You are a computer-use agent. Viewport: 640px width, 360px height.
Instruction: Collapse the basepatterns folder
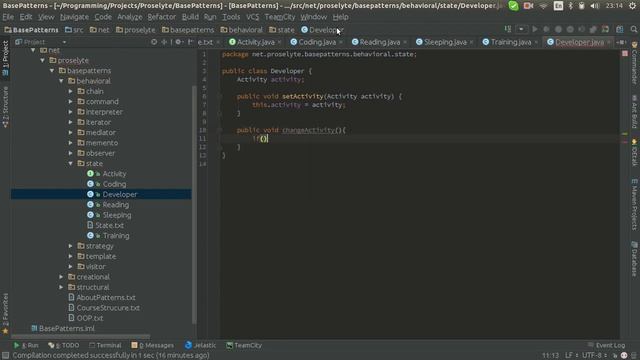[52, 71]
